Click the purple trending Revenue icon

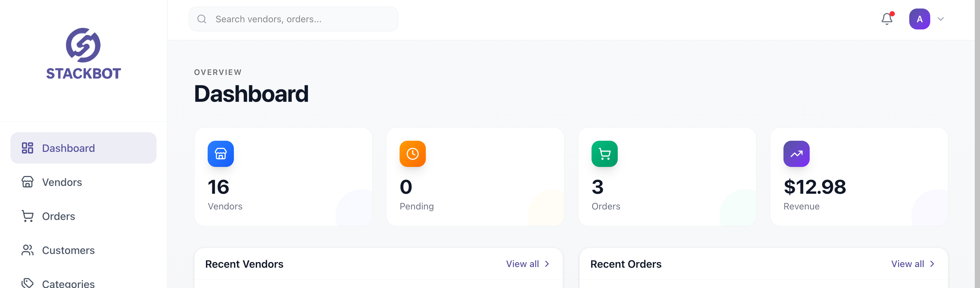tap(796, 154)
